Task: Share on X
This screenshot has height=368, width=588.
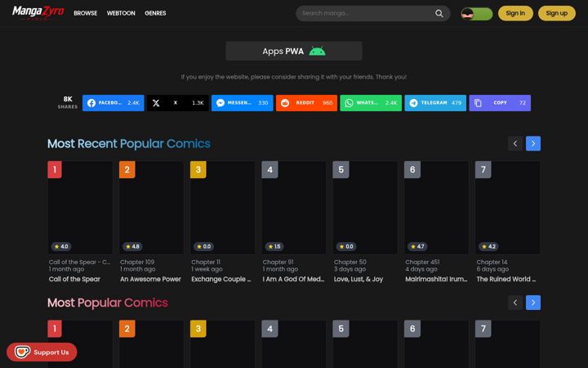Action: click(177, 103)
